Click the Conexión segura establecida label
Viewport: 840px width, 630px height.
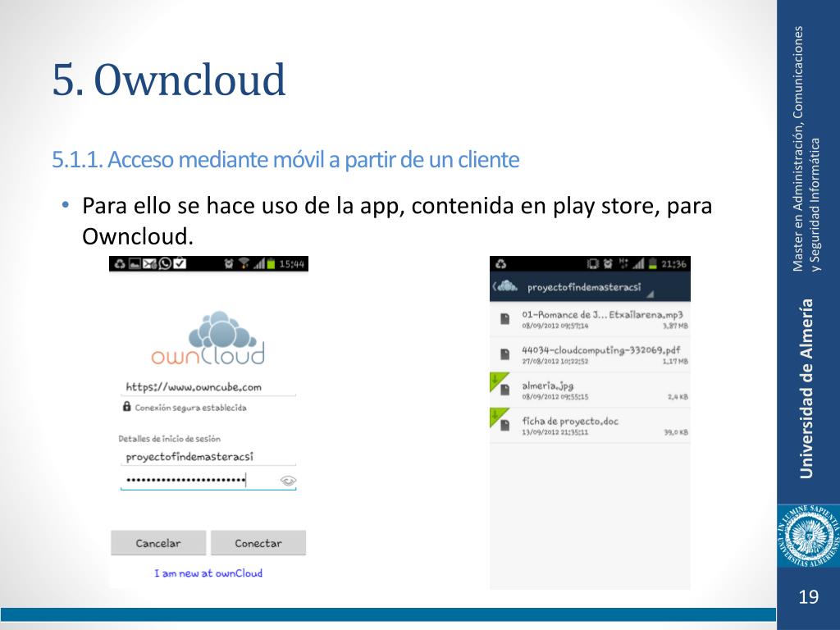coord(190,408)
